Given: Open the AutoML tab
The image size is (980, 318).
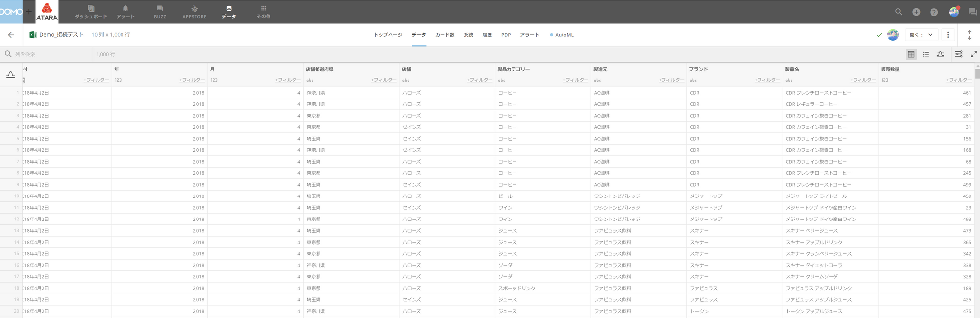Looking at the screenshot, I should coord(562,35).
